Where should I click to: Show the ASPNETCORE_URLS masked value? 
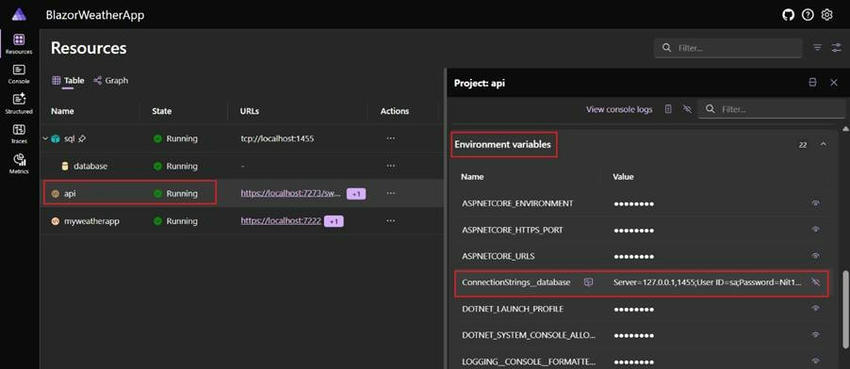(815, 256)
